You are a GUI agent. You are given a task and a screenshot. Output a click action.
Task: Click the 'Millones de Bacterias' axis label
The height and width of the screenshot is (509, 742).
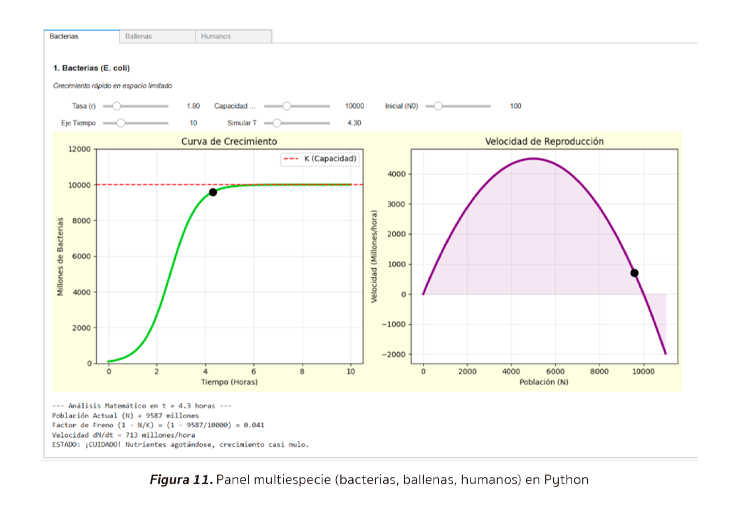(x=60, y=257)
